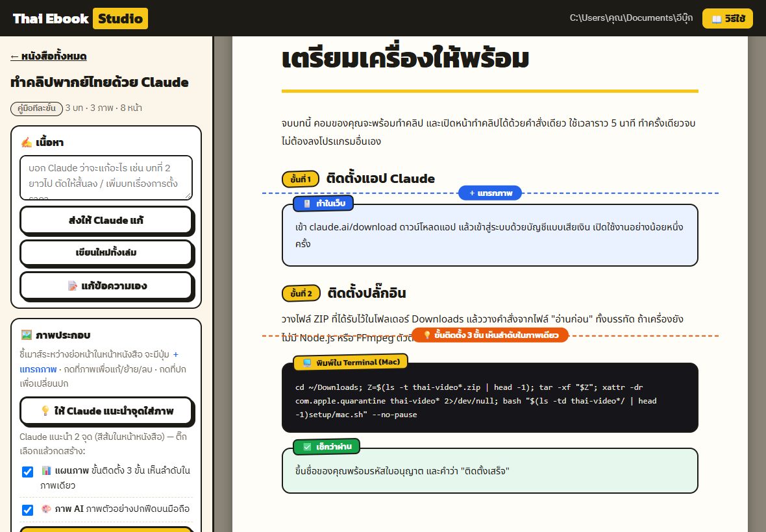
Task: Click แก้ข้อความเอง button
Action: tap(106, 285)
